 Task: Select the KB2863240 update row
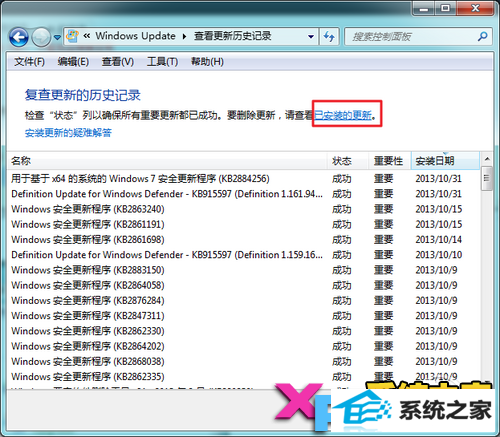pyautogui.click(x=243, y=209)
